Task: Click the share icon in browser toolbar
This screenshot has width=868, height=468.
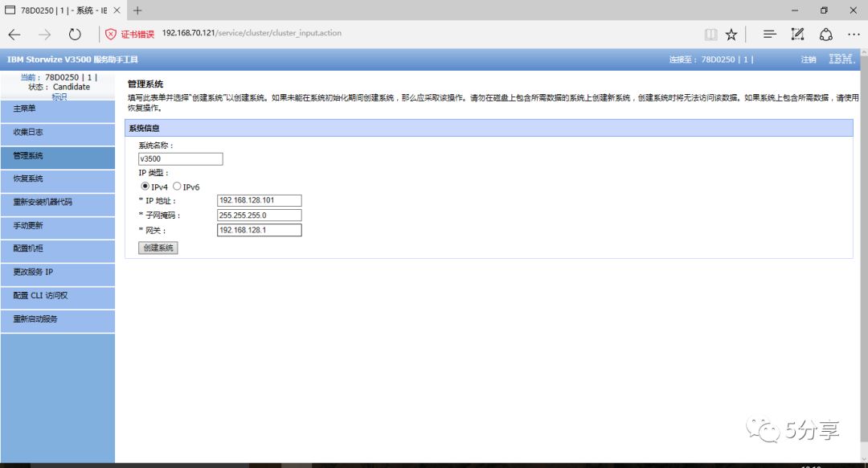Action: [826, 35]
